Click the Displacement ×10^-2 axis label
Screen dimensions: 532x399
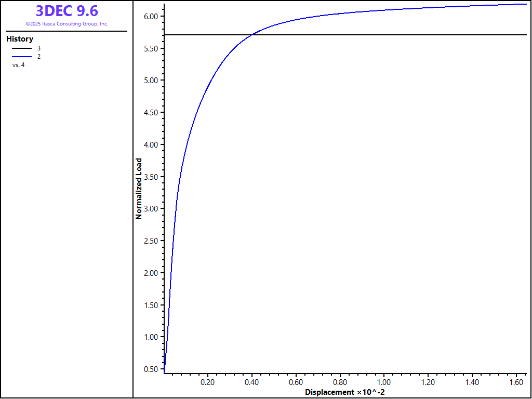(344, 392)
